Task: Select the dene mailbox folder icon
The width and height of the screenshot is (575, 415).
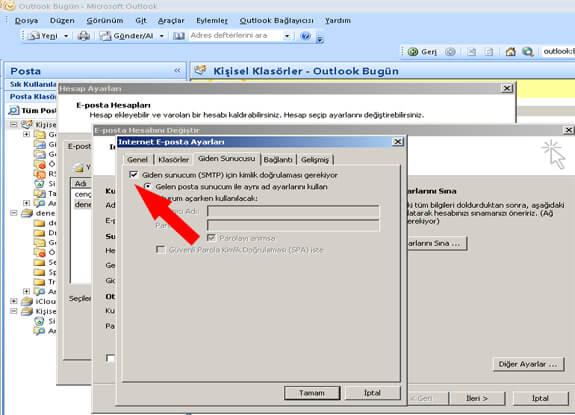Action: [x=27, y=213]
